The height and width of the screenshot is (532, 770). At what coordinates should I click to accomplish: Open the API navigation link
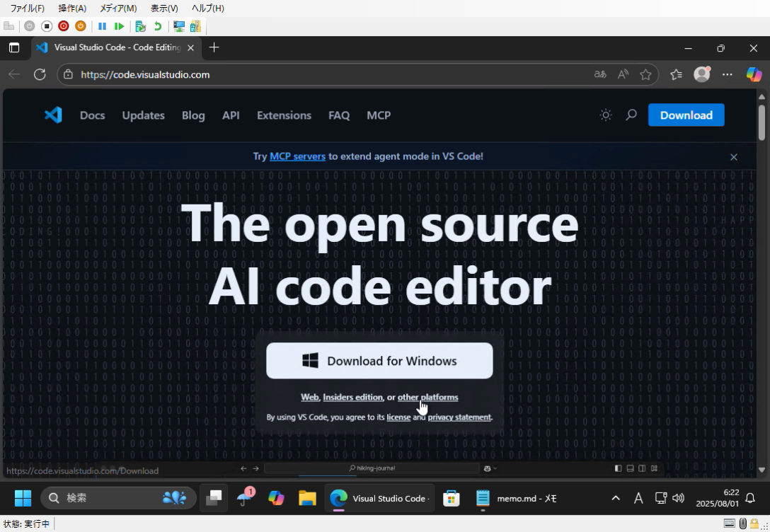pyautogui.click(x=231, y=115)
